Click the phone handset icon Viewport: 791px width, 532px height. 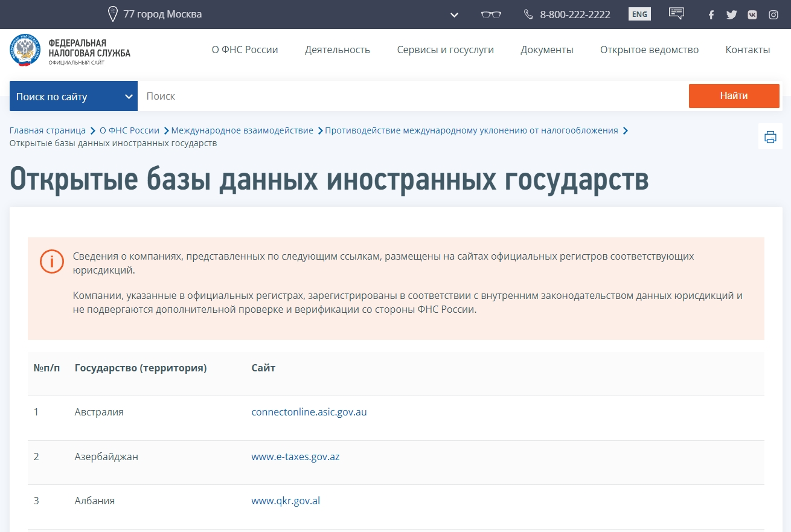(x=528, y=14)
